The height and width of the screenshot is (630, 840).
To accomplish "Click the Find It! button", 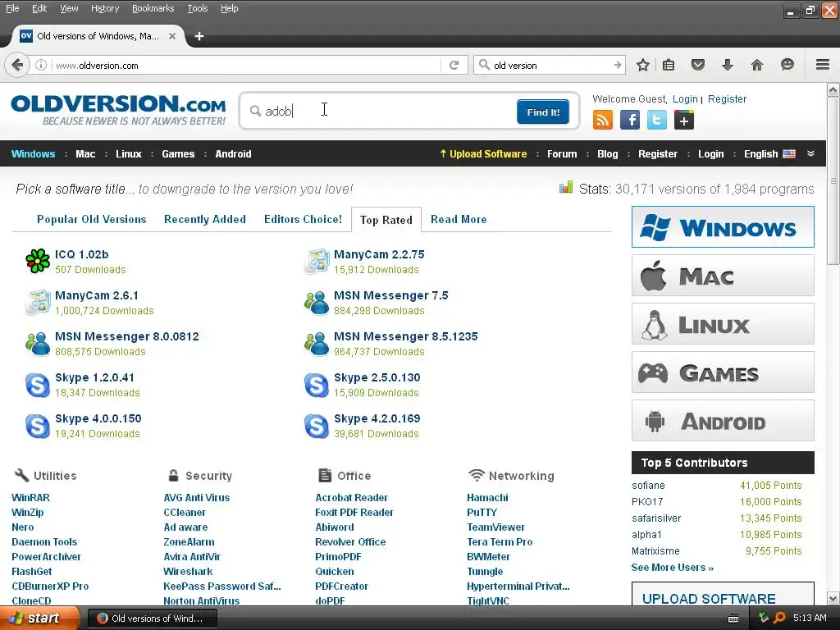I will (x=543, y=112).
